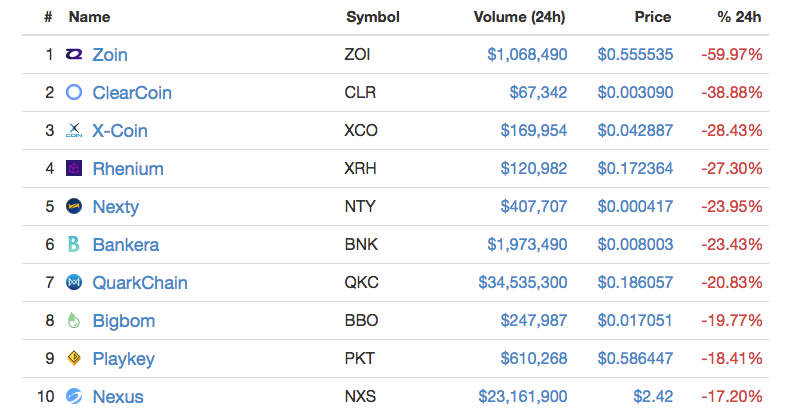Click the purple Rhenium logo icon
The image size is (810, 413).
(x=74, y=168)
